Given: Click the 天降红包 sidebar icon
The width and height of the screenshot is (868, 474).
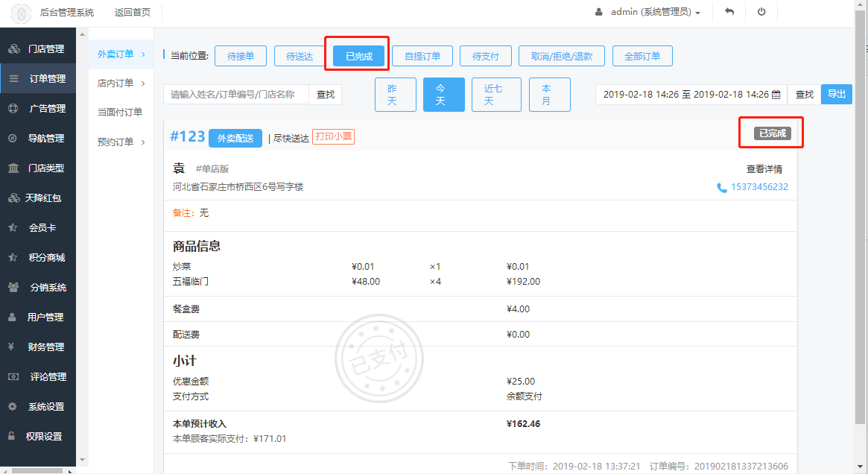Looking at the screenshot, I should (x=14, y=197).
